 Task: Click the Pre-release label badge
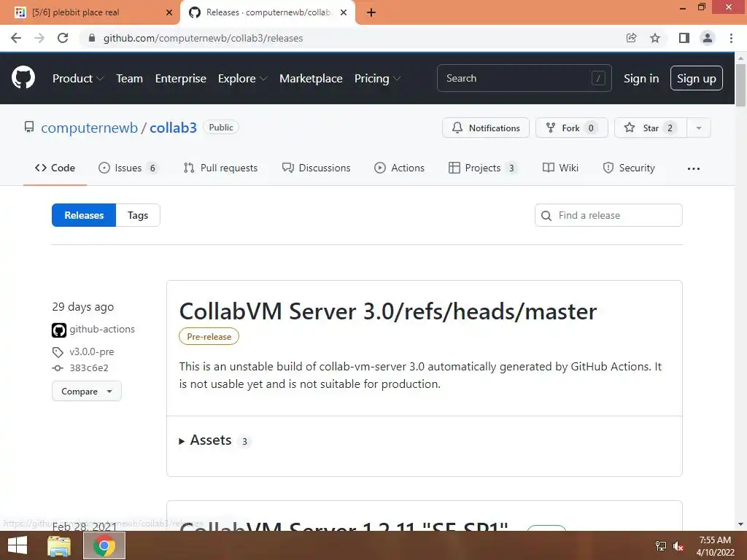pyautogui.click(x=209, y=337)
